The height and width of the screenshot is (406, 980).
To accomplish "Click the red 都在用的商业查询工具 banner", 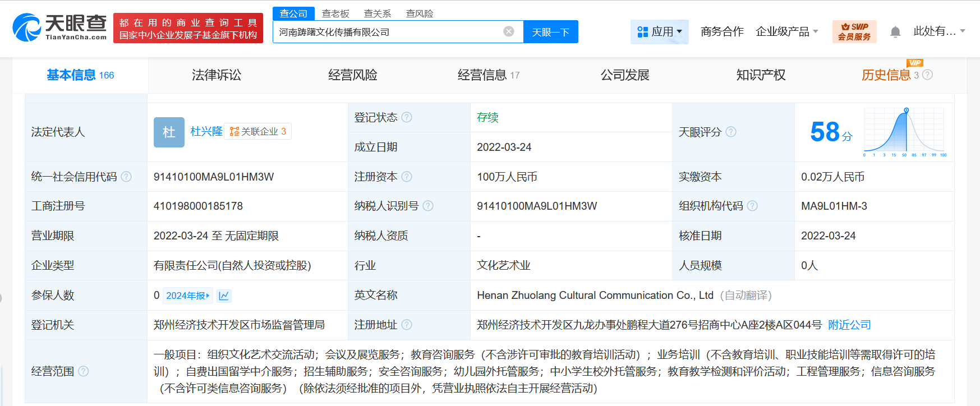I will pyautogui.click(x=188, y=28).
